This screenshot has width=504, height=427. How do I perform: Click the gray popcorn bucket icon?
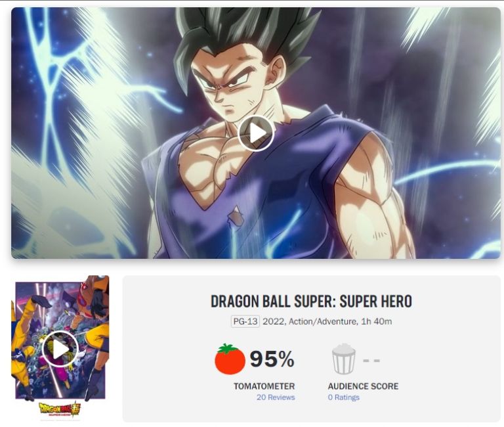[344, 359]
